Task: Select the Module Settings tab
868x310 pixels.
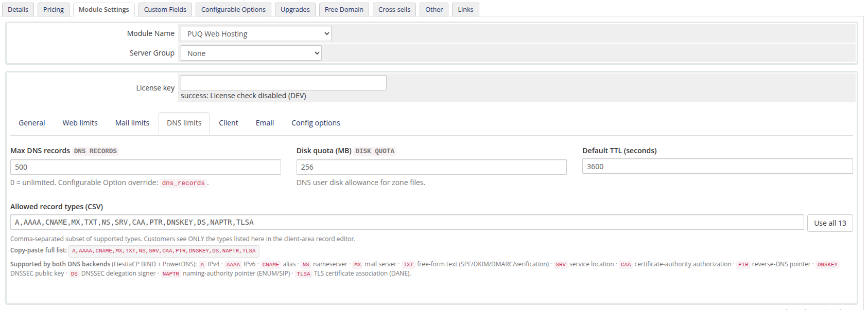Action: [x=104, y=9]
